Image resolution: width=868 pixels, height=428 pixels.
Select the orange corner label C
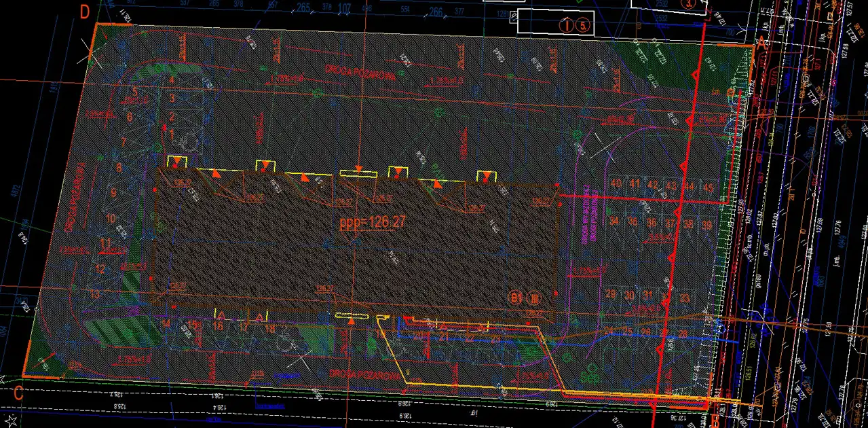click(19, 393)
